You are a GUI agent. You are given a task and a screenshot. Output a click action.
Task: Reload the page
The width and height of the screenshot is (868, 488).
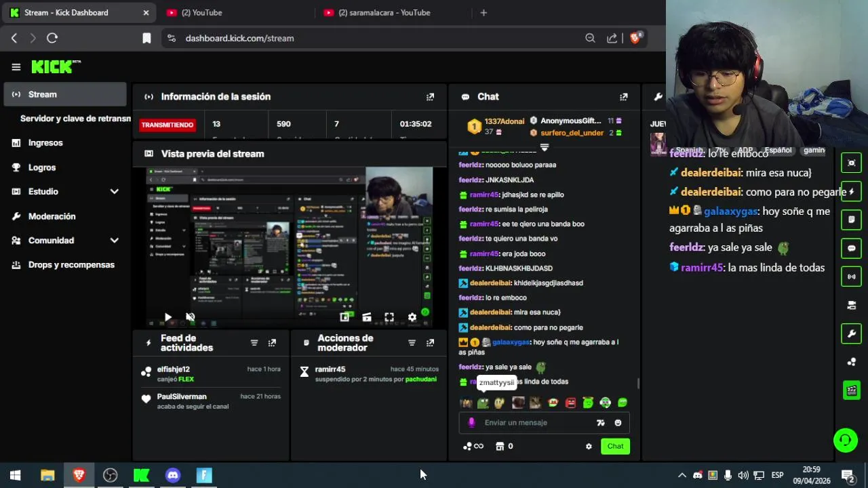(52, 38)
